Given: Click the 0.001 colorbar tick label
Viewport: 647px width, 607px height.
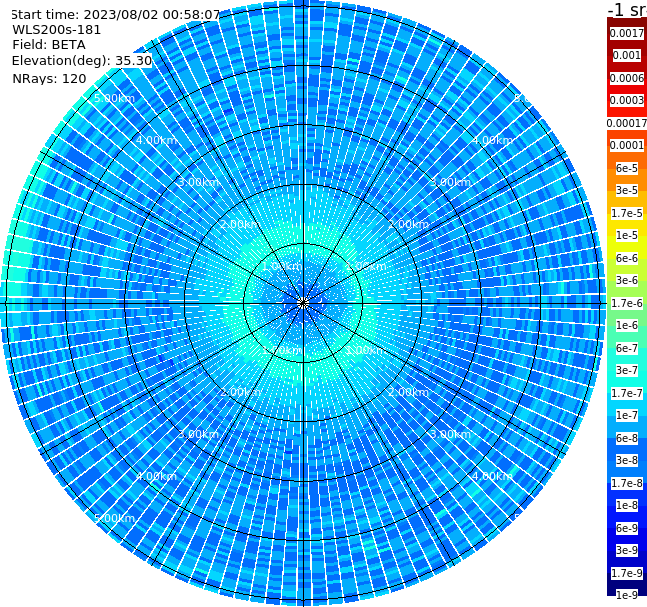Looking at the screenshot, I should pos(627,55).
